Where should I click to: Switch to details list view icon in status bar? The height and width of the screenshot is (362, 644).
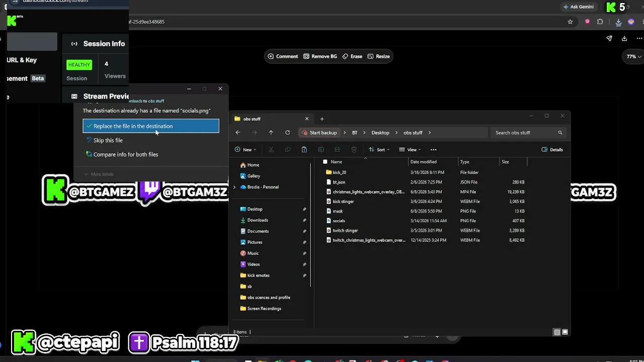point(557,332)
